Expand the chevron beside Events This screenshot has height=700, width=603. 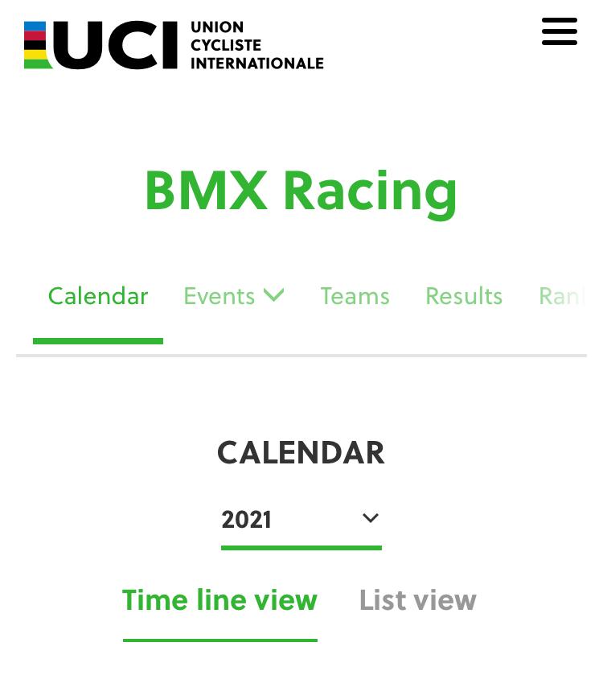[x=273, y=295]
